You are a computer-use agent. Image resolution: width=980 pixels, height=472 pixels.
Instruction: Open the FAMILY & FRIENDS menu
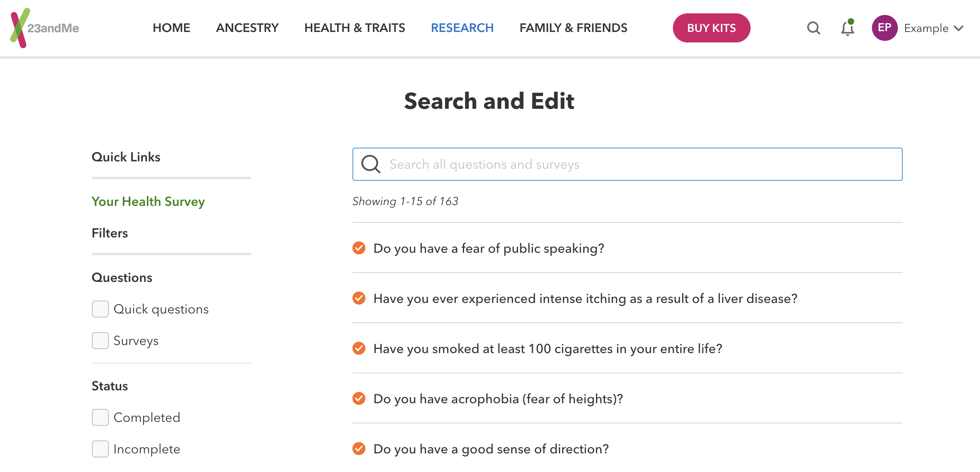coord(573,28)
